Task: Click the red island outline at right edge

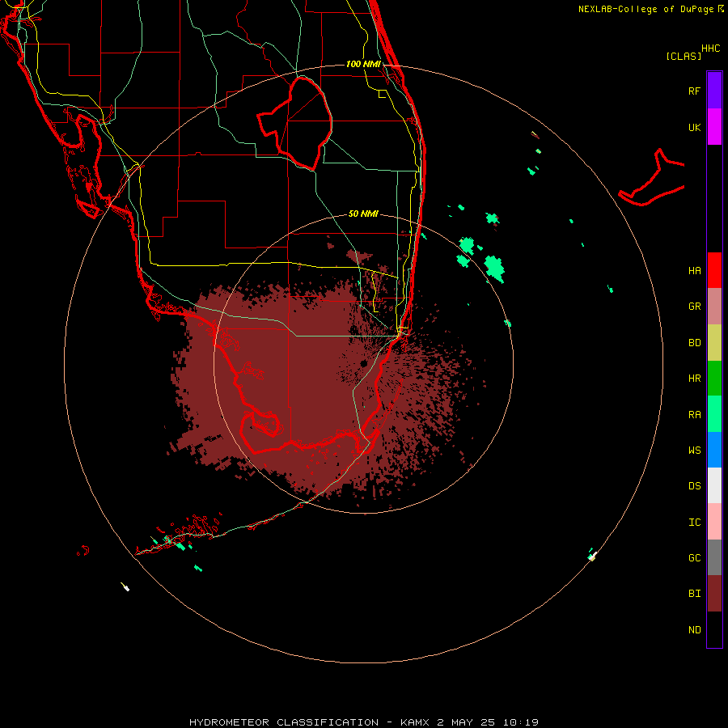Action: (651, 178)
